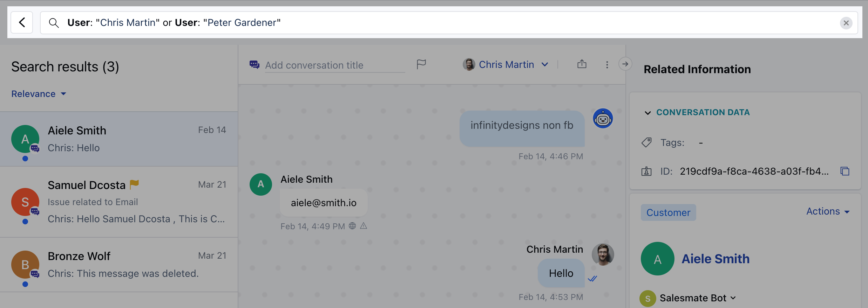This screenshot has width=868, height=308.
Task: Click the yellow flag beside Samuel Dcosta
Action: tap(134, 184)
